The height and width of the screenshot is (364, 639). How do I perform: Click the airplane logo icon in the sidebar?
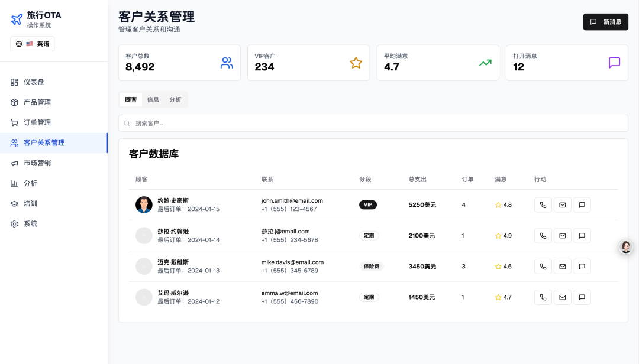pos(17,19)
